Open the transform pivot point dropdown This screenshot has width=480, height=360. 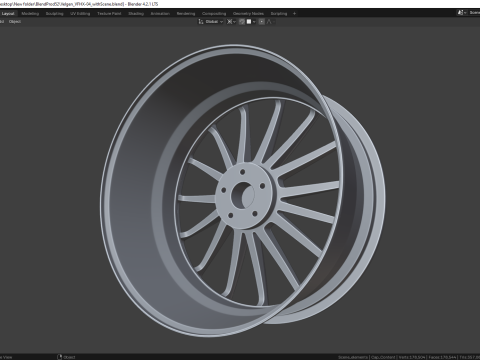pyautogui.click(x=231, y=22)
